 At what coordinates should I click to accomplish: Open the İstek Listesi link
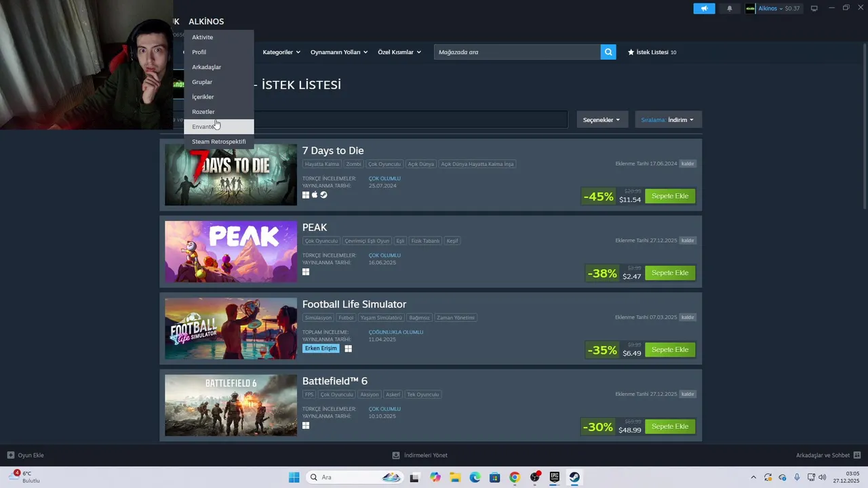[x=652, y=52]
